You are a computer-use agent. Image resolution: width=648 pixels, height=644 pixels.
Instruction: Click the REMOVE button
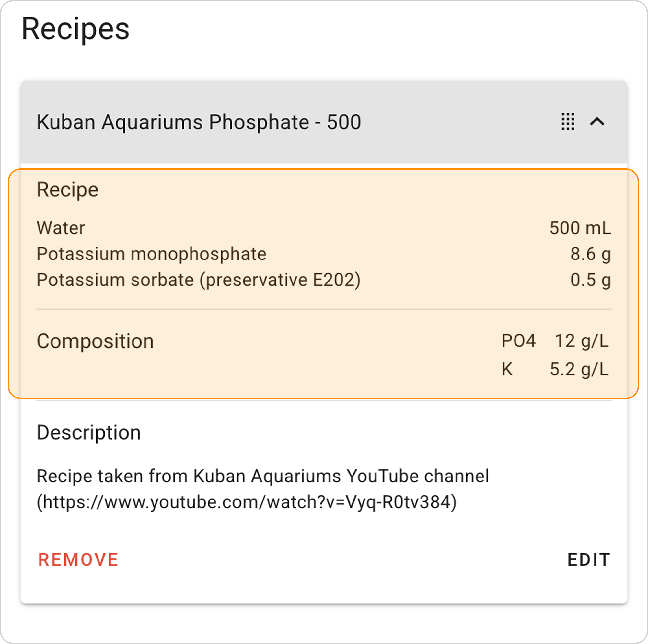pyautogui.click(x=78, y=559)
